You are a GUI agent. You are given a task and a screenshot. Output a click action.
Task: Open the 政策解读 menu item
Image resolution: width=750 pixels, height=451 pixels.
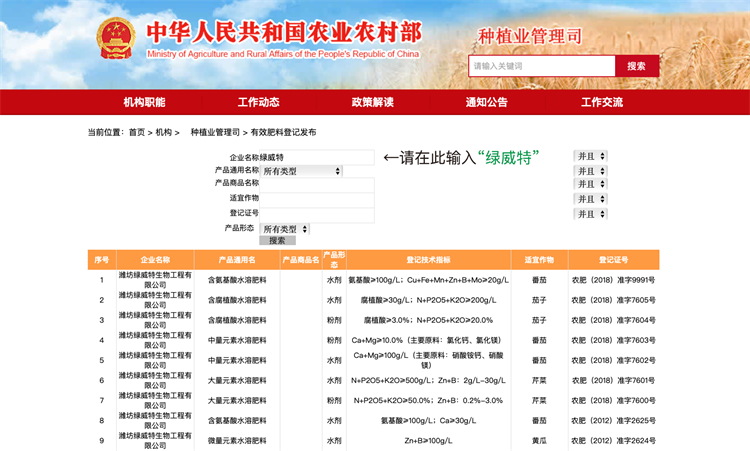tap(373, 102)
